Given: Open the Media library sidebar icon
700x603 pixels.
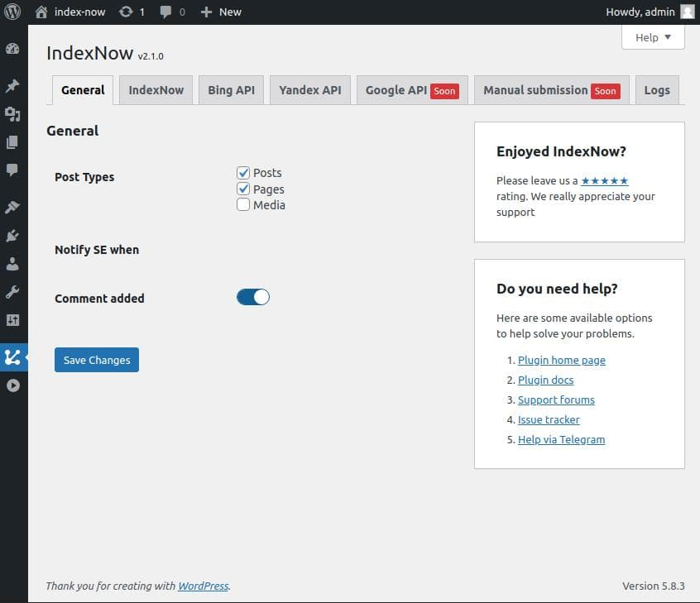Looking at the screenshot, I should pyautogui.click(x=12, y=114).
